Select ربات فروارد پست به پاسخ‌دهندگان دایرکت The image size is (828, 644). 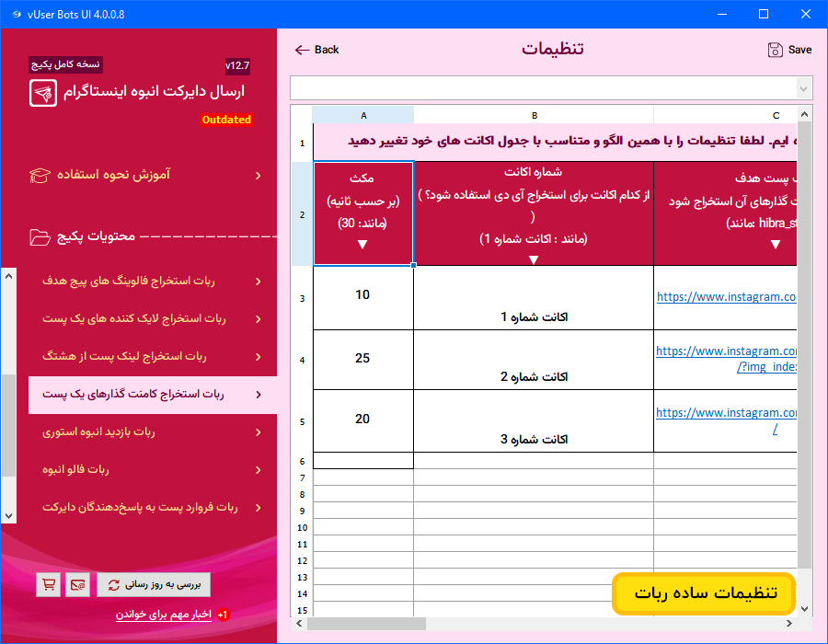tap(153, 508)
